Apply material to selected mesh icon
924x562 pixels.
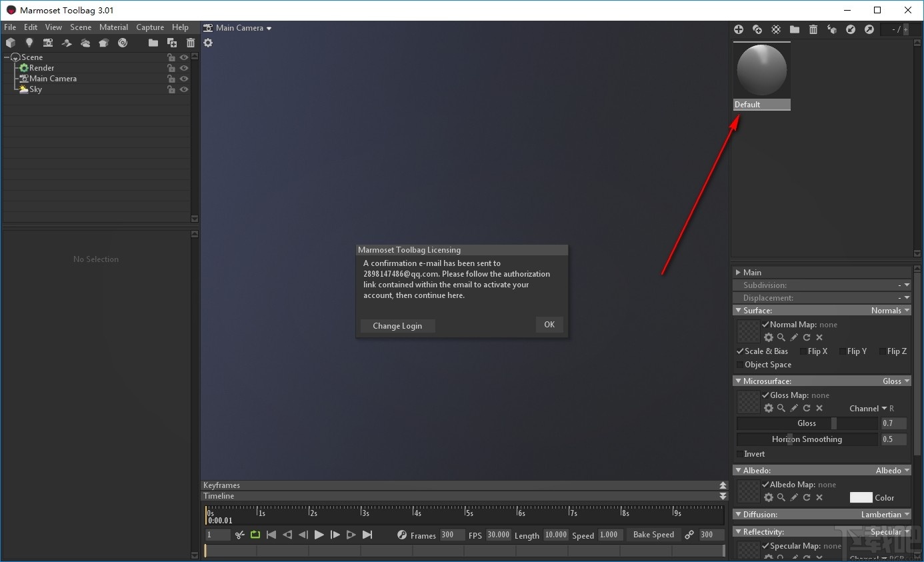click(x=832, y=29)
